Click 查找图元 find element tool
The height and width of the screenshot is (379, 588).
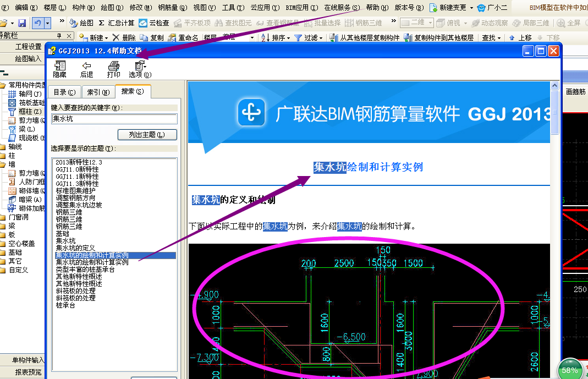click(233, 23)
